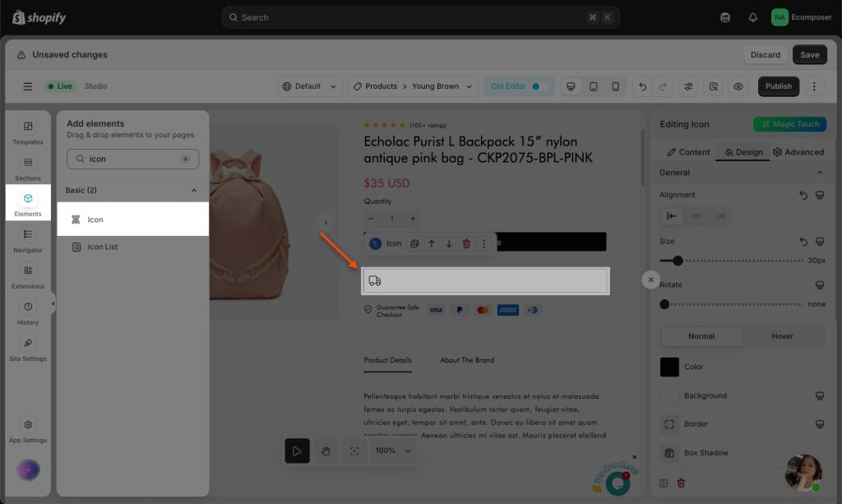Open the Elements panel in sidebar
The height and width of the screenshot is (504, 842).
[28, 203]
